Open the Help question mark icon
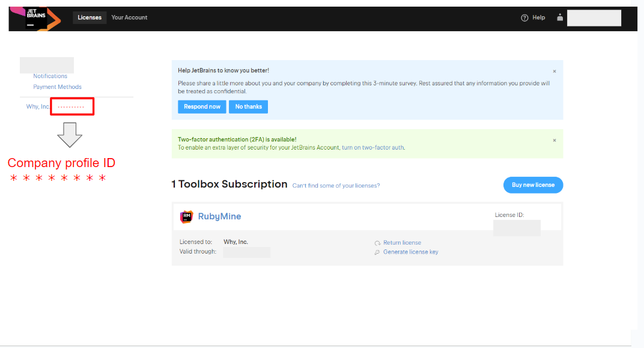 point(524,17)
